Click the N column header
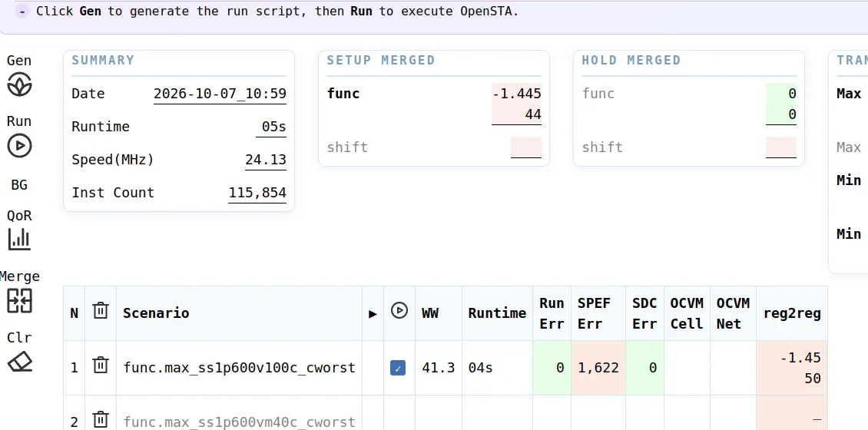Viewport: 868px width, 430px height. 75,313
